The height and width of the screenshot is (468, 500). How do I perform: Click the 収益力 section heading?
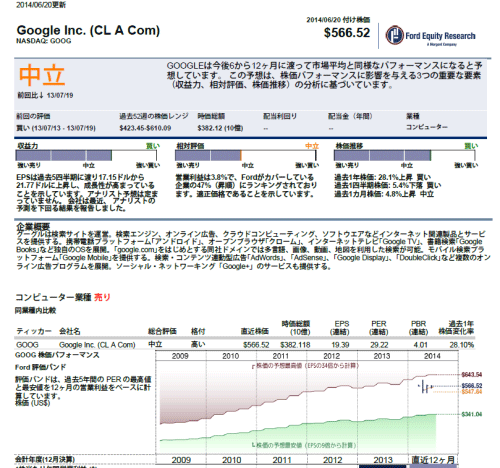pyautogui.click(x=28, y=146)
